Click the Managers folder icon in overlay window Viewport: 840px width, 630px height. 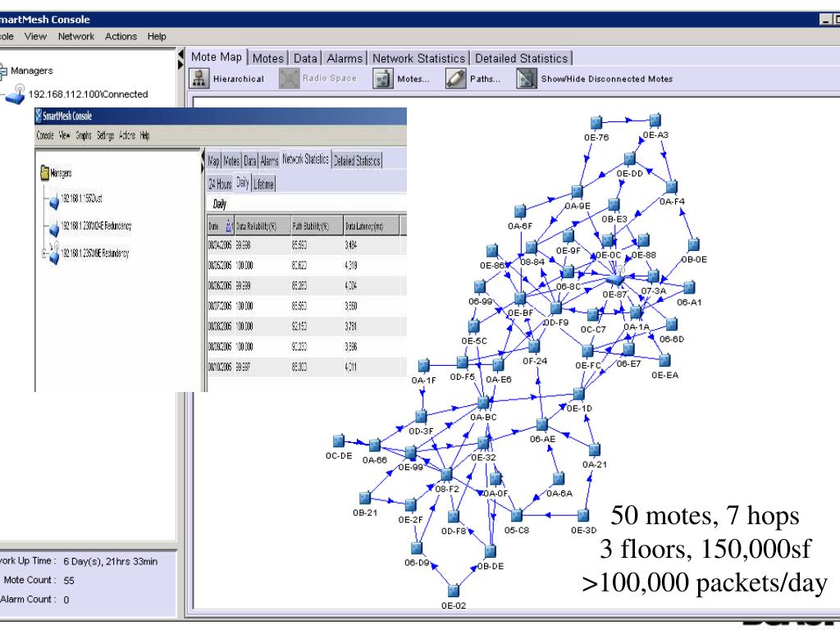click(44, 172)
